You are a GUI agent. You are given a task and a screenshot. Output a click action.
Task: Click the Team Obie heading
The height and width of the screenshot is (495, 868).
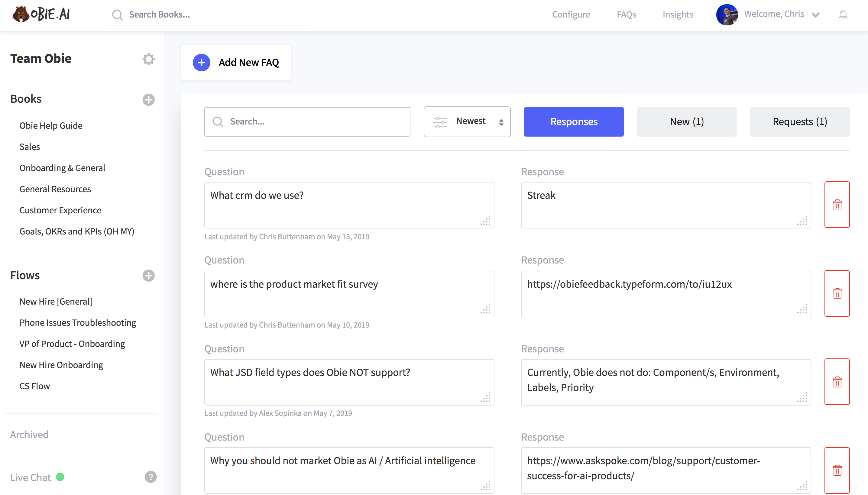[x=41, y=59]
